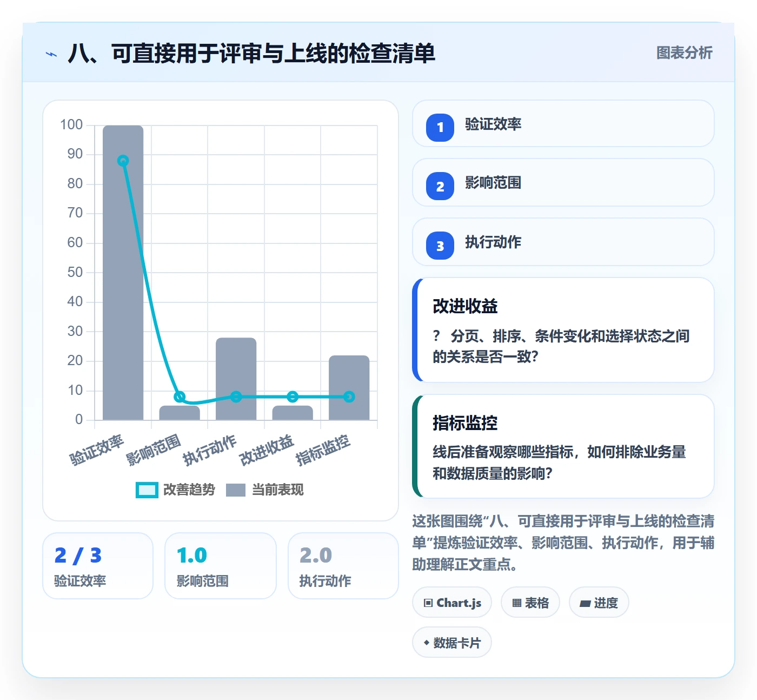
Task: Click the 2.0 执行动作 stat card
Action: 343,566
